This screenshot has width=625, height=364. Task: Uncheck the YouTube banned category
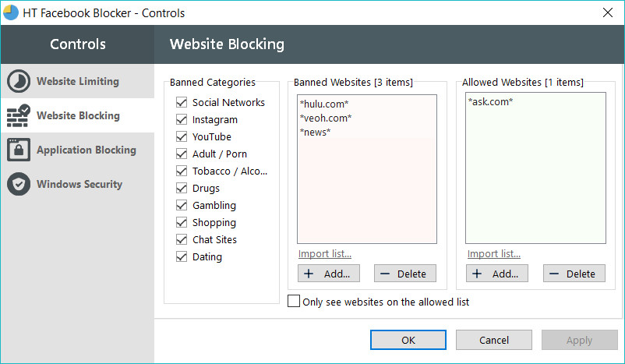pyautogui.click(x=182, y=136)
